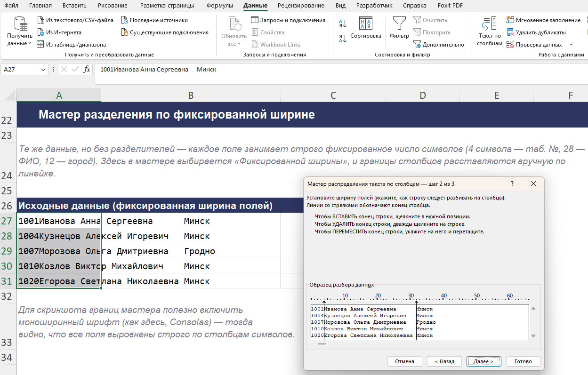Screen dimensions: 588x375
Task: Click the Из Интернета import icon
Action: click(40, 32)
